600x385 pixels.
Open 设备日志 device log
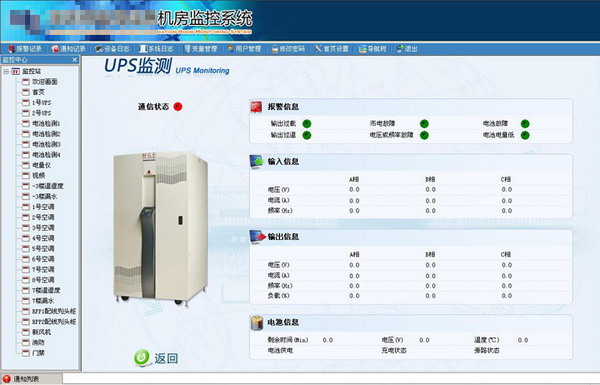pyautogui.click(x=112, y=49)
